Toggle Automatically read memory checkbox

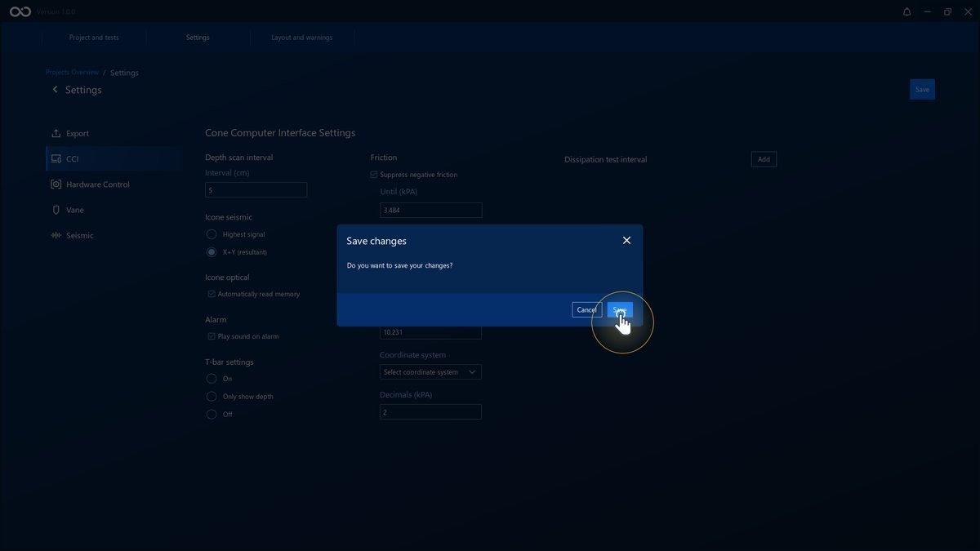[x=212, y=294]
